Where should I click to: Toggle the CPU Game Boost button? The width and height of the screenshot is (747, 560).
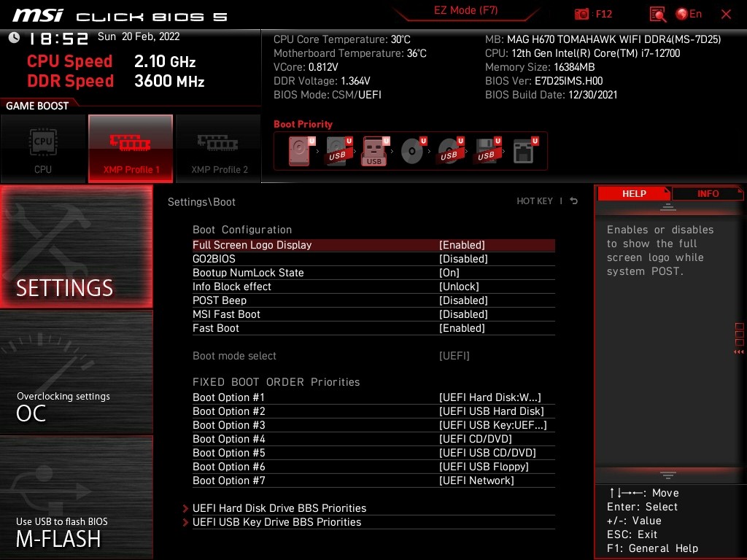[x=43, y=149]
